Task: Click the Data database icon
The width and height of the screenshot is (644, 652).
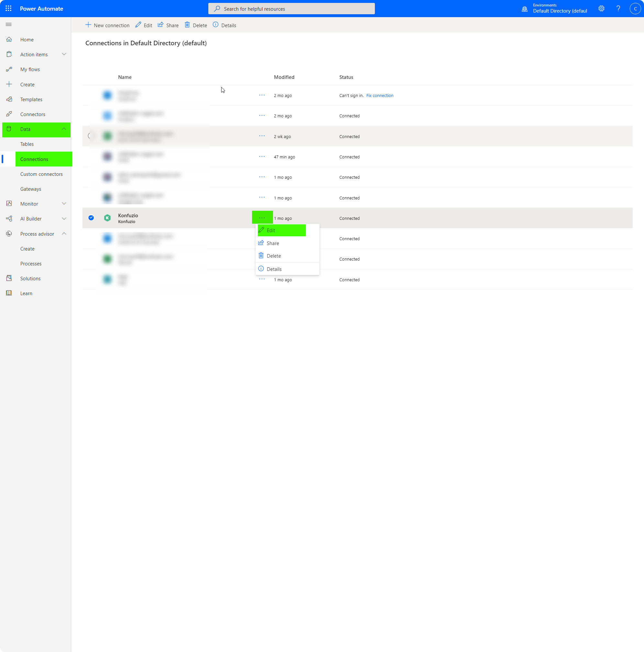Action: pos(9,129)
